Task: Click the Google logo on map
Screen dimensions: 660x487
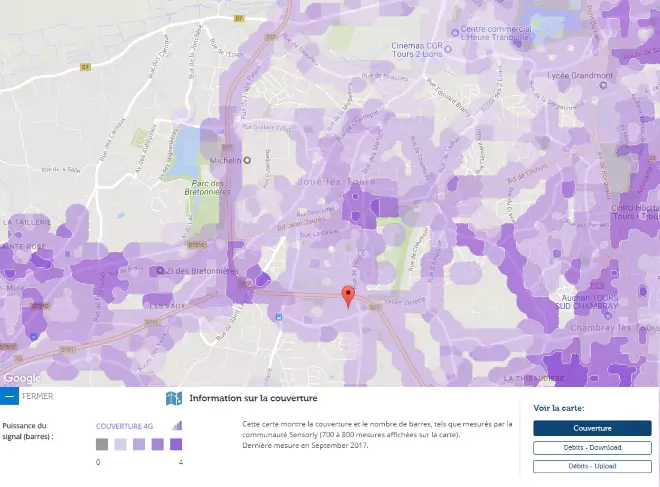Action: (x=21, y=377)
